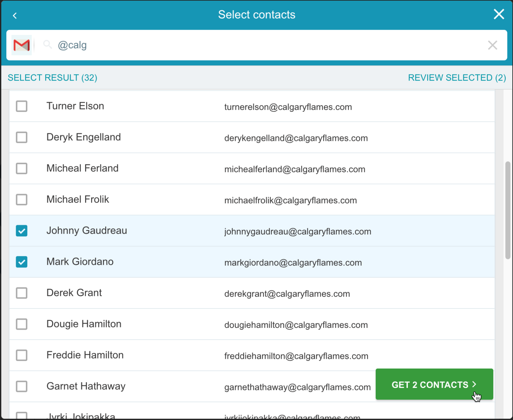The height and width of the screenshot is (420, 513).
Task: Click the back arrow in dialog header
Action: (14, 15)
